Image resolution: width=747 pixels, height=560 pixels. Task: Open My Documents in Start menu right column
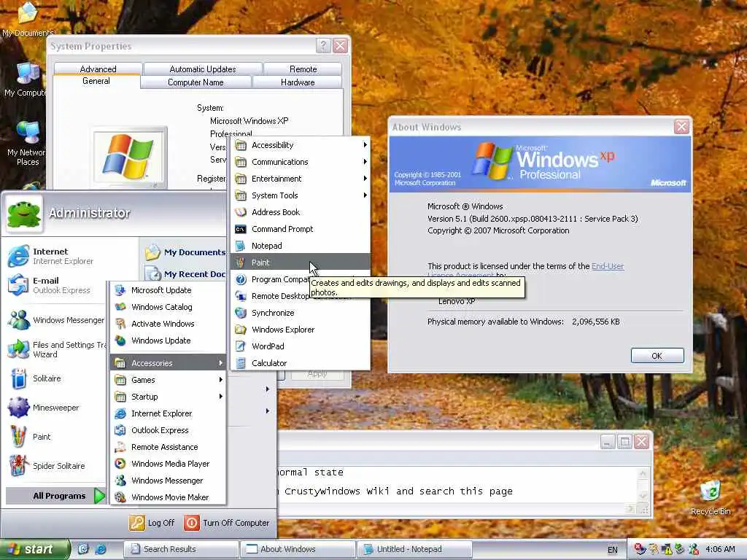[x=185, y=252]
